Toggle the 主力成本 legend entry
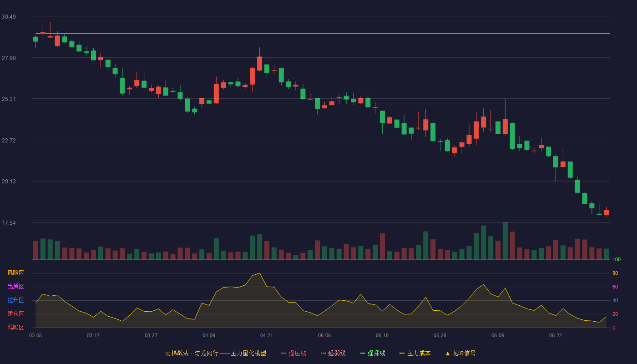 point(415,353)
